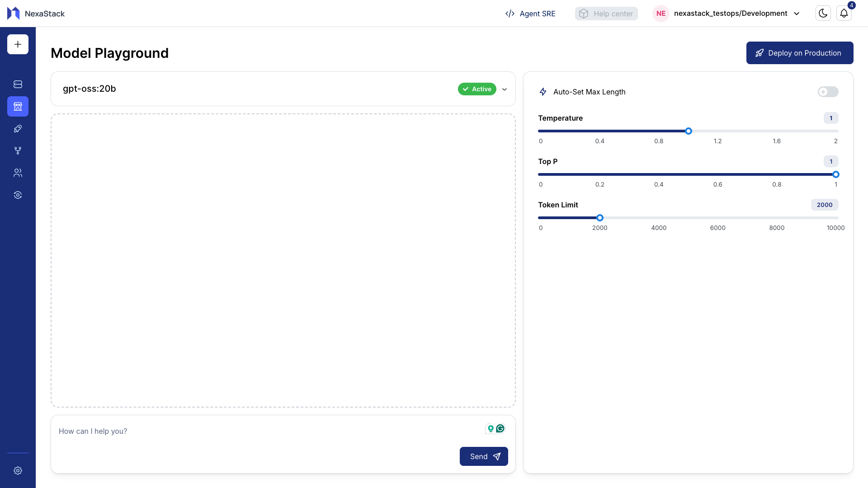Click the green Active status badge
Viewport: 868px width, 488px height.
click(477, 89)
